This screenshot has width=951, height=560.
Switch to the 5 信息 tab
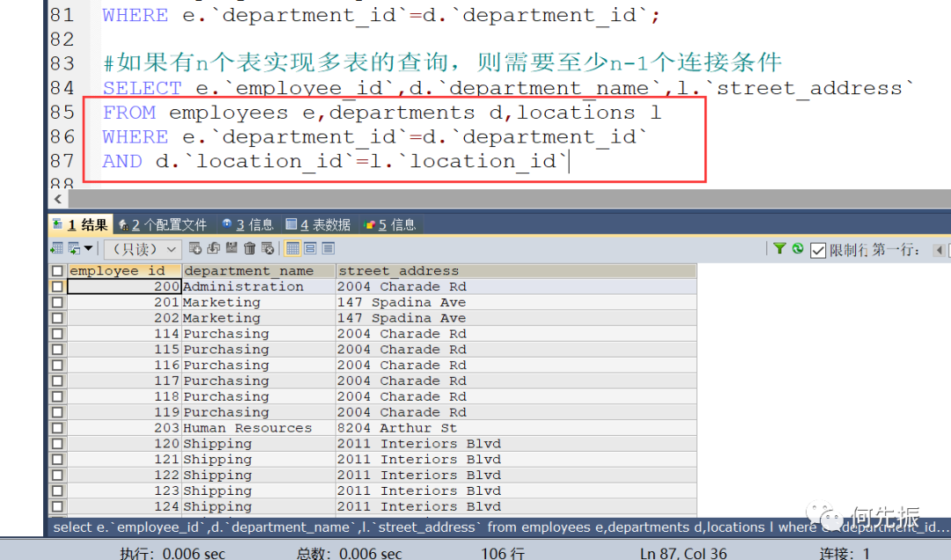pyautogui.click(x=391, y=225)
